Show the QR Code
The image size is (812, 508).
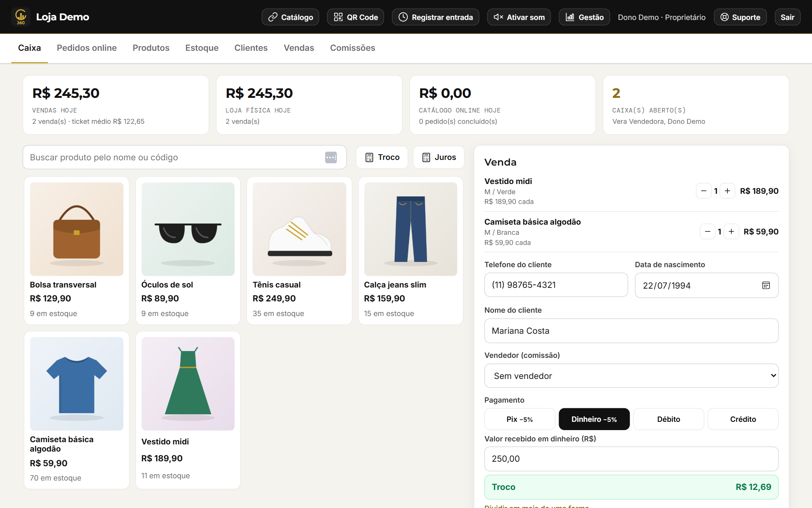pyautogui.click(x=356, y=17)
